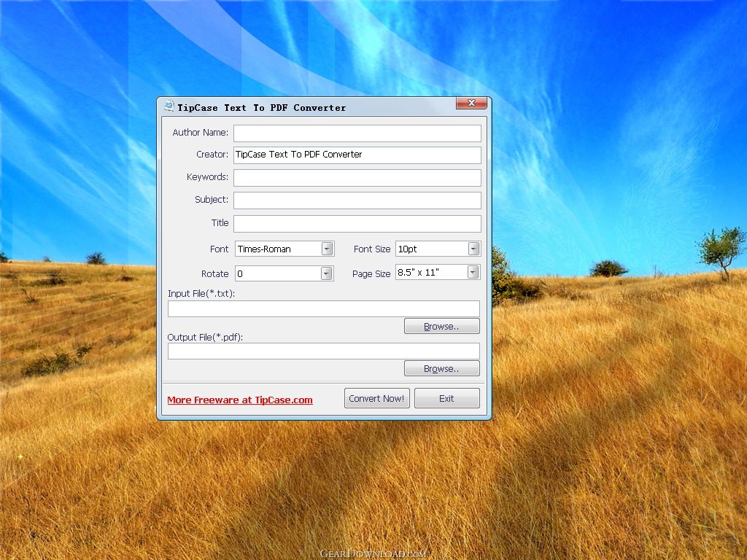Place cursor in the Title field
The width and height of the screenshot is (747, 560).
coord(357,223)
